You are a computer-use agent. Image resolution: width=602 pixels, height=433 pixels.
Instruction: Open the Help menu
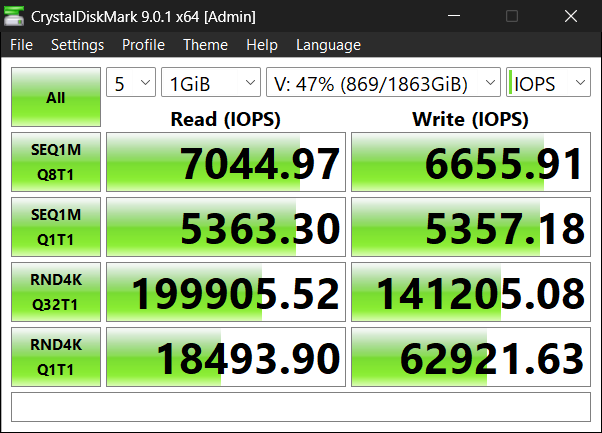tap(262, 45)
